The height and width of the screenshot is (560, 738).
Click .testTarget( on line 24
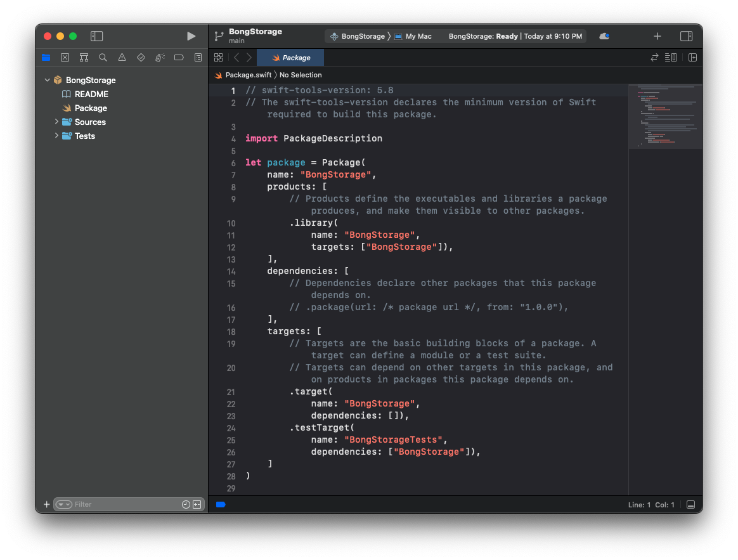[x=321, y=427]
